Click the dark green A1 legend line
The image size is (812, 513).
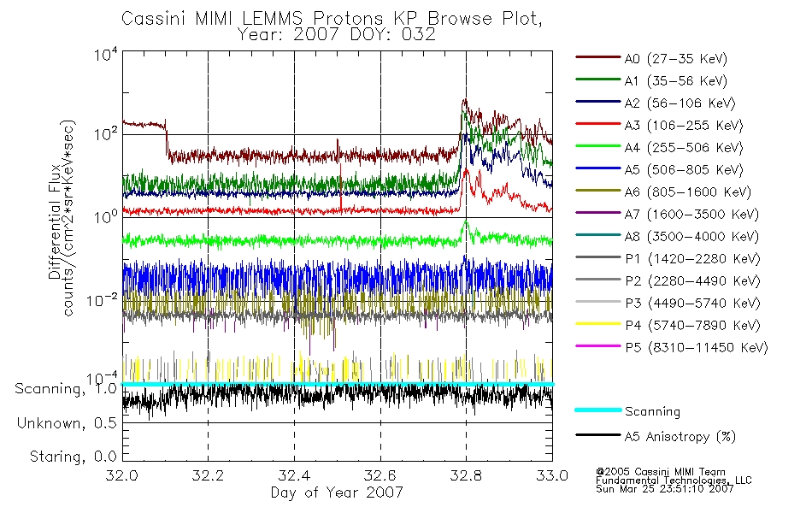597,80
